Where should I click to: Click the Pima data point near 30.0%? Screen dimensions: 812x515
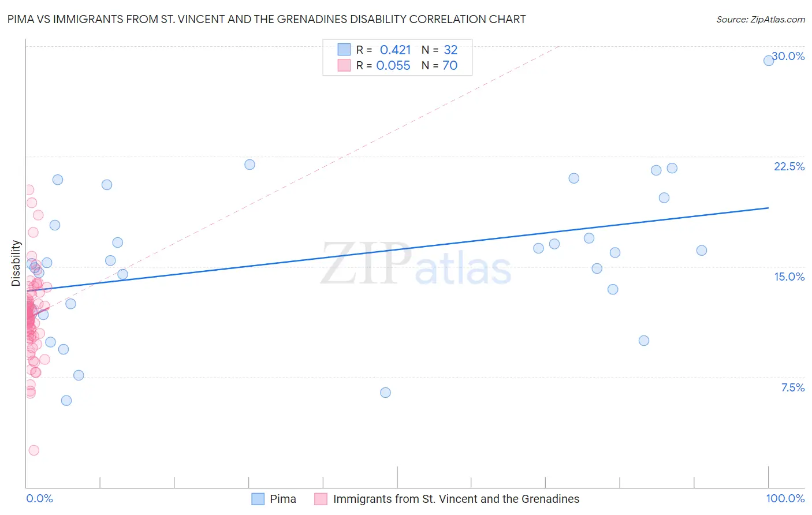[769, 61]
